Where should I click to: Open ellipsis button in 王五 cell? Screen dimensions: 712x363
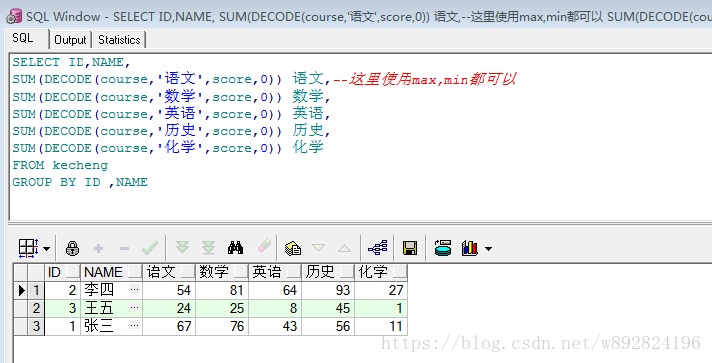[134, 308]
